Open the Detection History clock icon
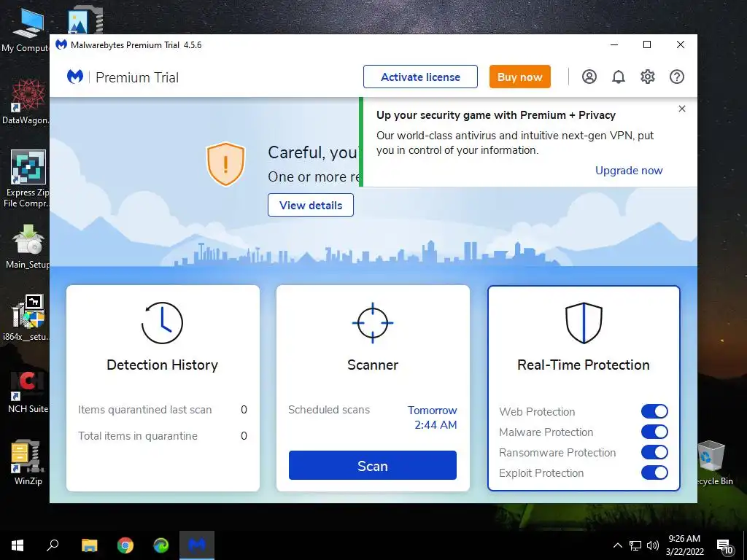This screenshot has width=747, height=560. coord(162,323)
